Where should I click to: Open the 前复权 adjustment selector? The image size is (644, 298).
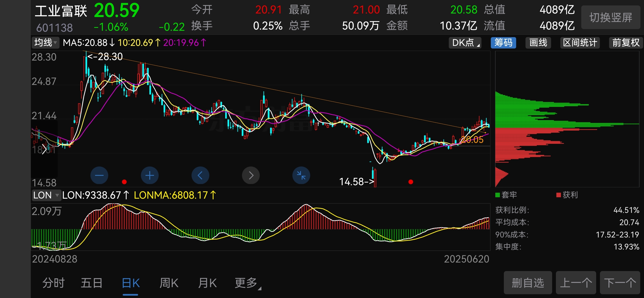coord(626,43)
